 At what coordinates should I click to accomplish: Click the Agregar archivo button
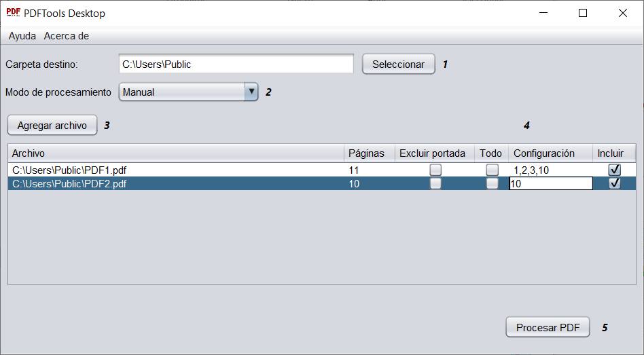[52, 126]
